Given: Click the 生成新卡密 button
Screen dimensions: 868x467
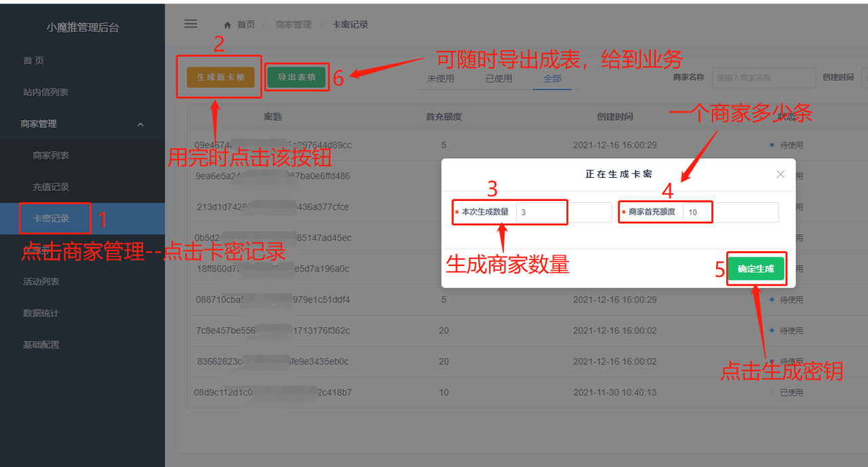Looking at the screenshot, I should (220, 77).
